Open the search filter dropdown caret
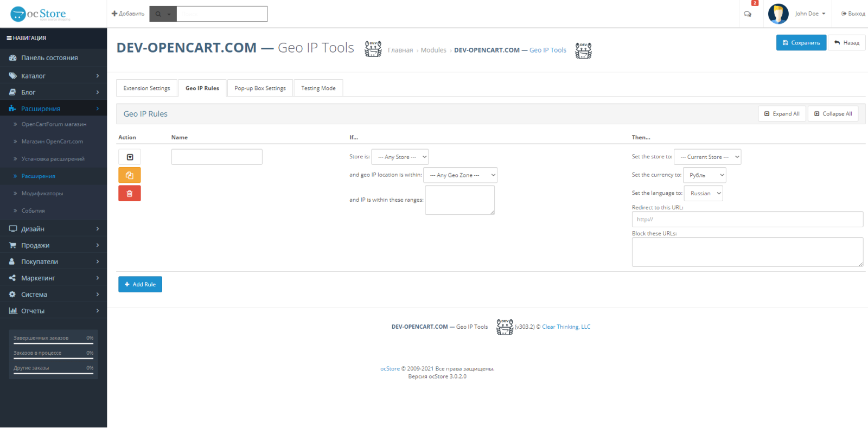The height and width of the screenshot is (428, 868). pos(169,15)
